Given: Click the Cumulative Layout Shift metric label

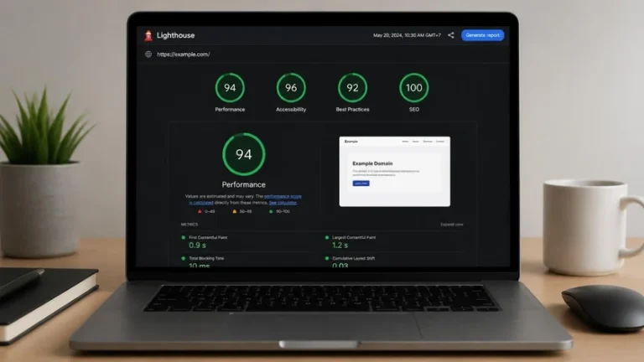Looking at the screenshot, I should (x=353, y=258).
